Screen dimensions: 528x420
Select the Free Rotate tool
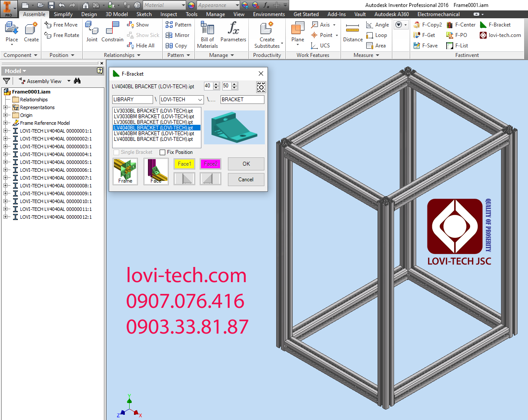coord(62,35)
